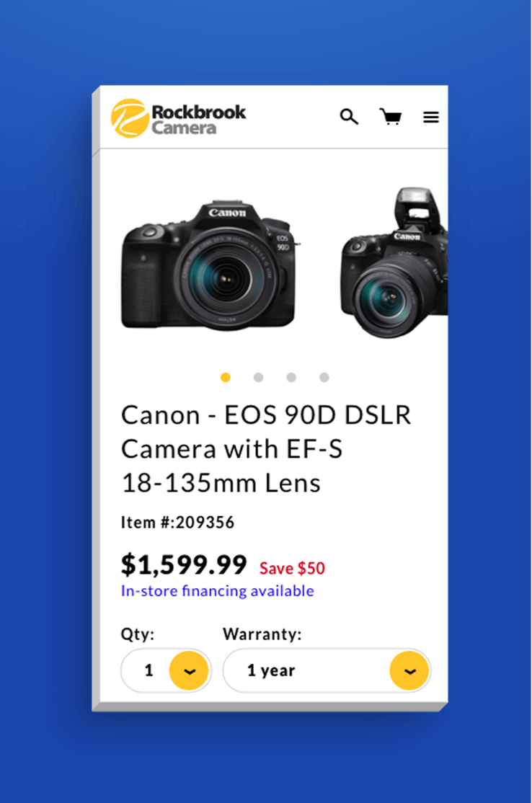Select the first carousel dot
Screen dimensions: 532x803
click(225, 377)
